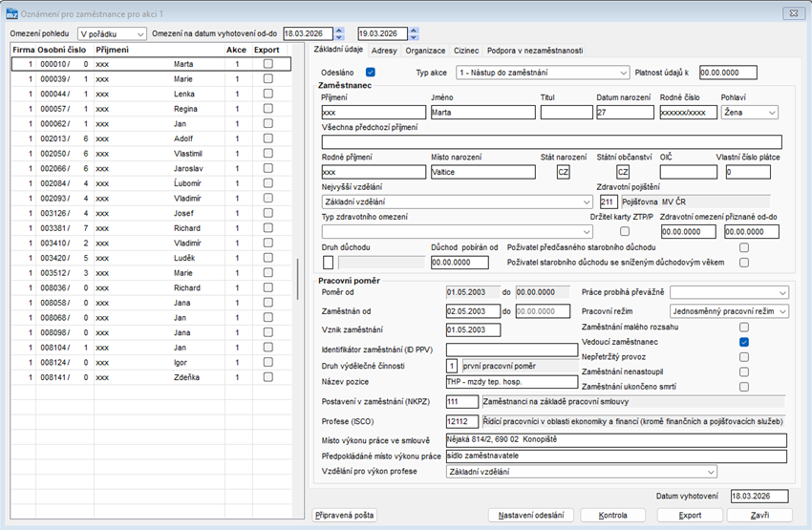Select the row for Luděk
Image resolution: width=812 pixels, height=530 pixels.
click(151, 258)
